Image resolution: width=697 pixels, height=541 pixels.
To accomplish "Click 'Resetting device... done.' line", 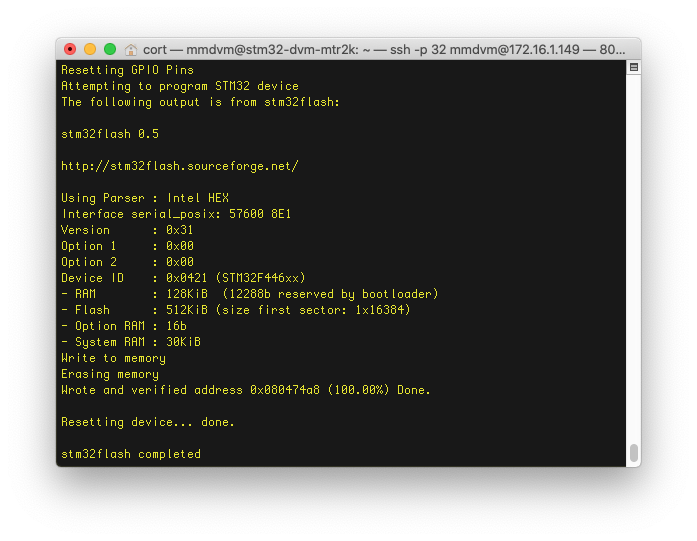I will click(x=148, y=422).
